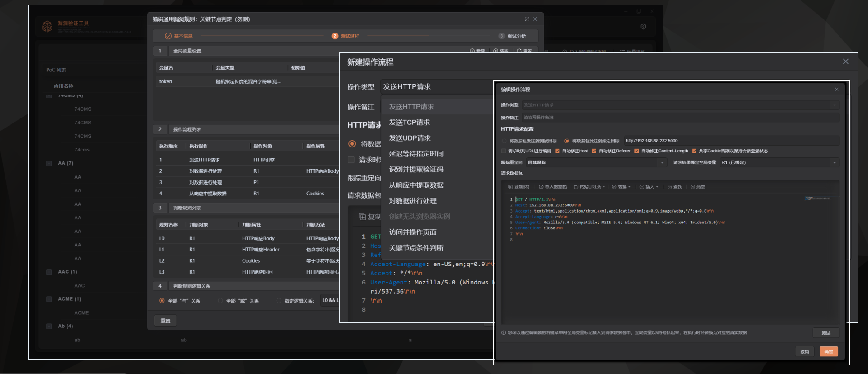Click the settings gear icon in main window
Screen dimensions: 868x374
pos(643,27)
